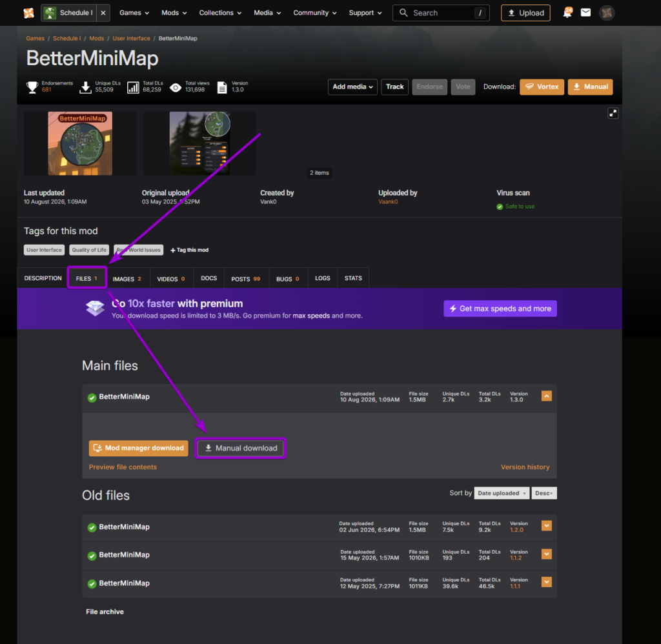Open the forest screenshot thumbnail

(x=199, y=143)
